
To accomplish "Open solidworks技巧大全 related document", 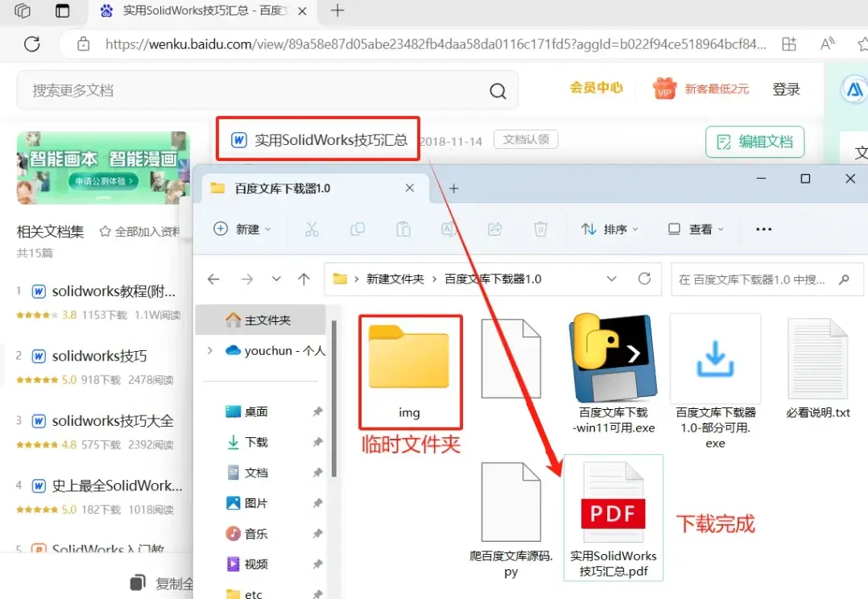I will (x=113, y=421).
